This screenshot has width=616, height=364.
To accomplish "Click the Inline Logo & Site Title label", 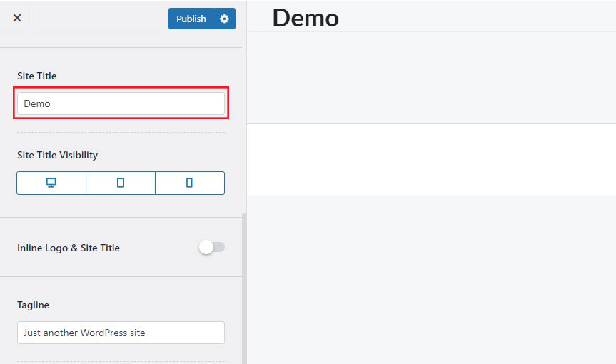I will click(69, 248).
